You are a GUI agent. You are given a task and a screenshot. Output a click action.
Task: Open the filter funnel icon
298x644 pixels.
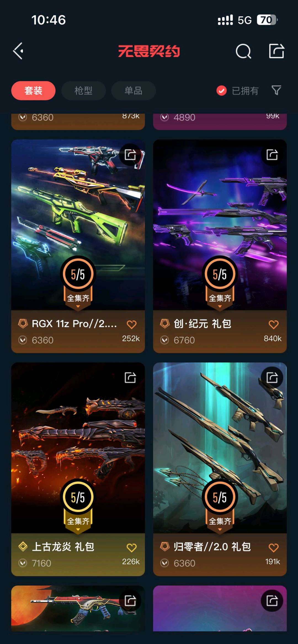tap(276, 90)
